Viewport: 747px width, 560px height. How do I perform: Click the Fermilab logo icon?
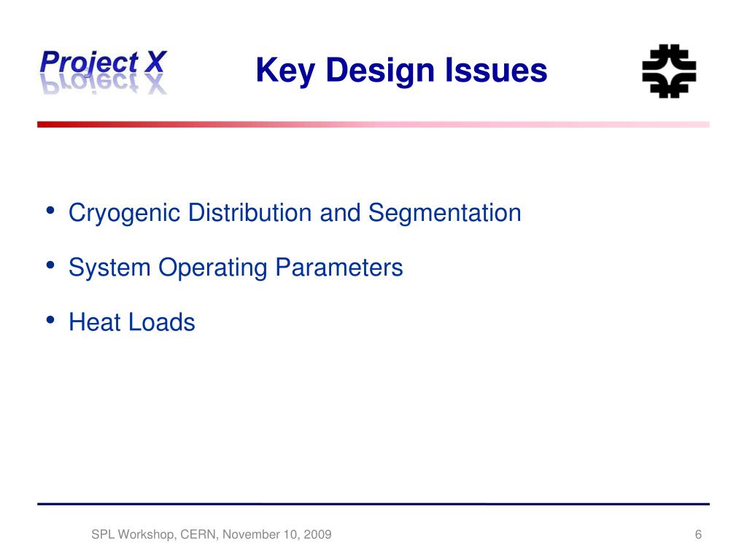coord(669,71)
